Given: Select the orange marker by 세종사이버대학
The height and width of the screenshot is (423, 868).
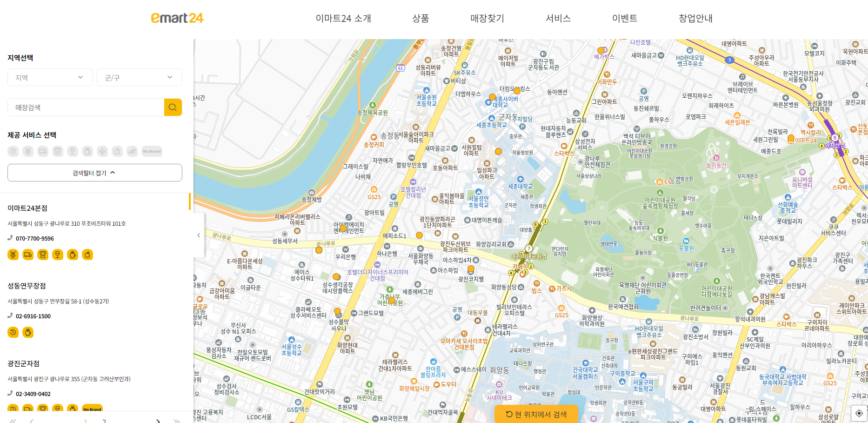Looking at the screenshot, I should tap(492, 97).
